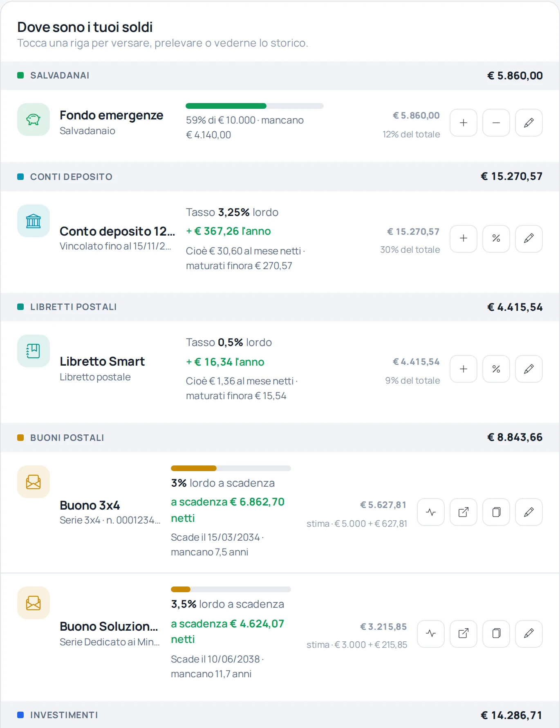
Task: Change Libretto Smart rate via percent icon
Action: [496, 369]
